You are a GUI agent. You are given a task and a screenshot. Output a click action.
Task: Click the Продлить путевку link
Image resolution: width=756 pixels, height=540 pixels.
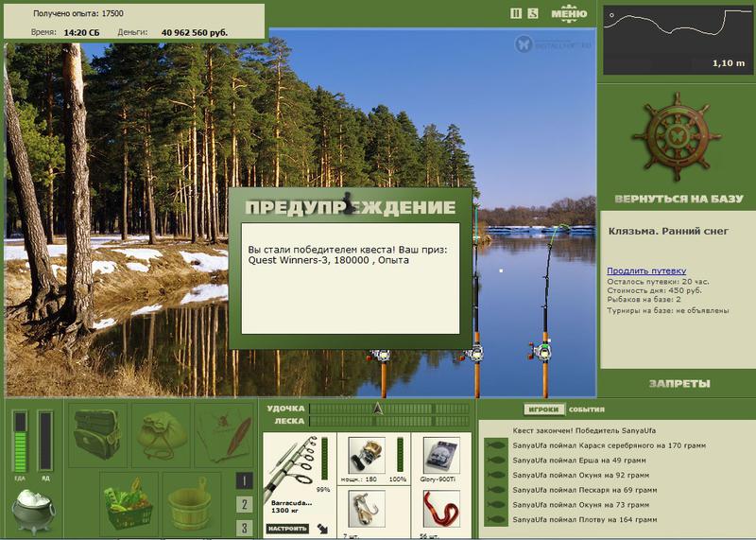(646, 270)
